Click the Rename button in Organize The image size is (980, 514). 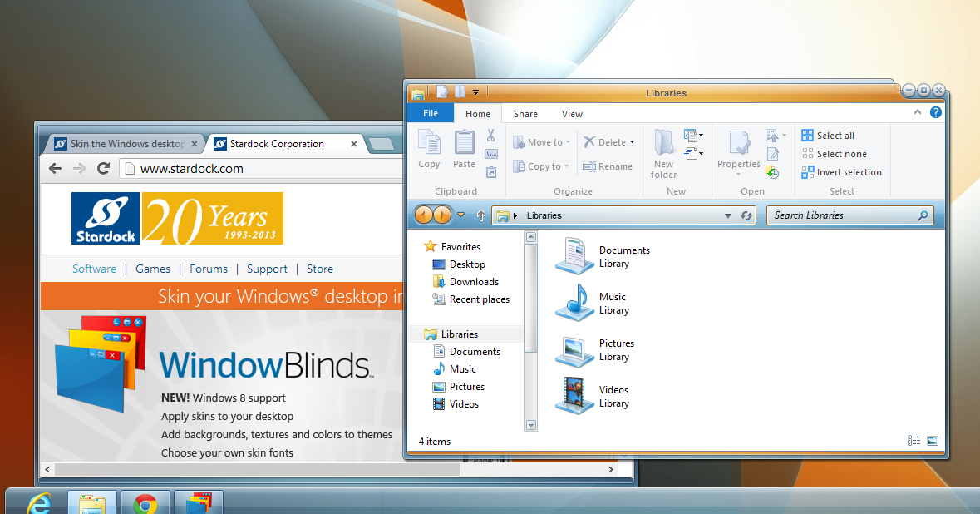pos(608,166)
